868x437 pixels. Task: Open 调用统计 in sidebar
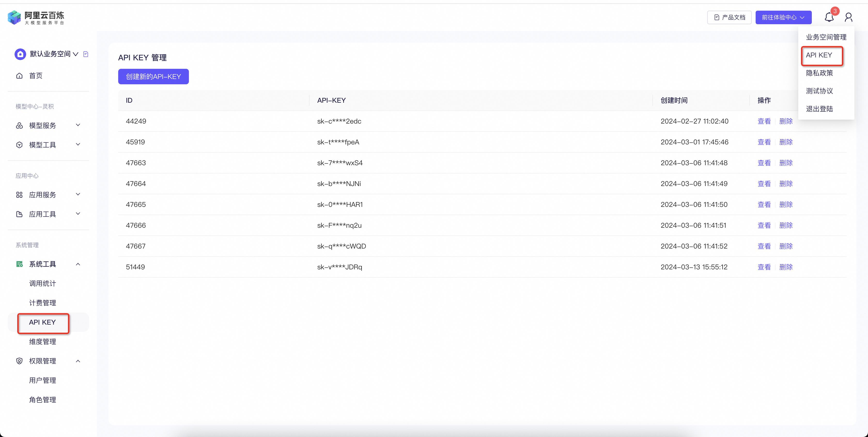(42, 283)
